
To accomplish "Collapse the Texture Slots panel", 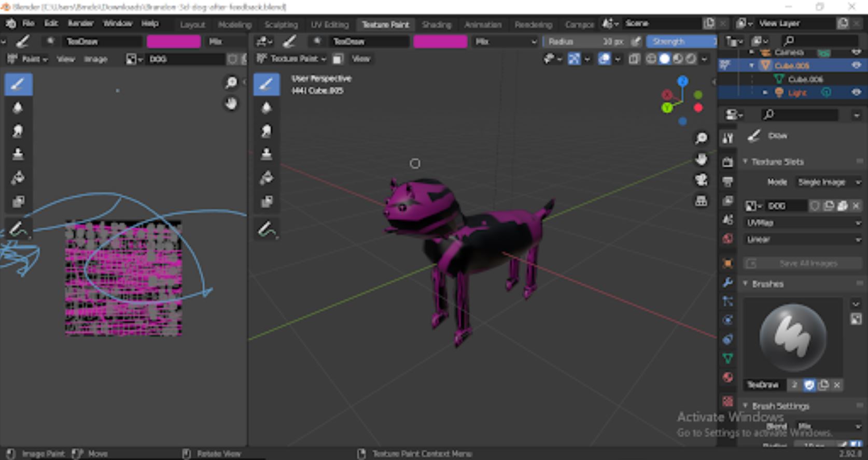I will 746,162.
